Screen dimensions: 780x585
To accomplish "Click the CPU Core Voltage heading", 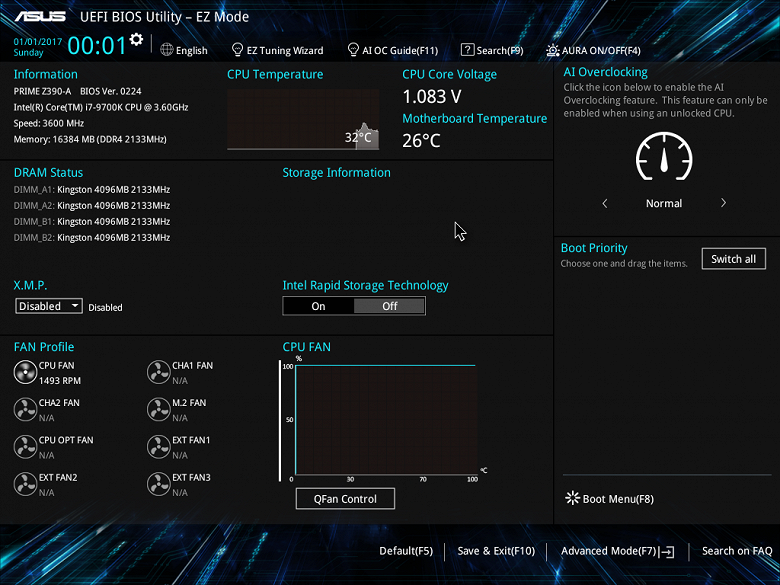I will tap(450, 74).
